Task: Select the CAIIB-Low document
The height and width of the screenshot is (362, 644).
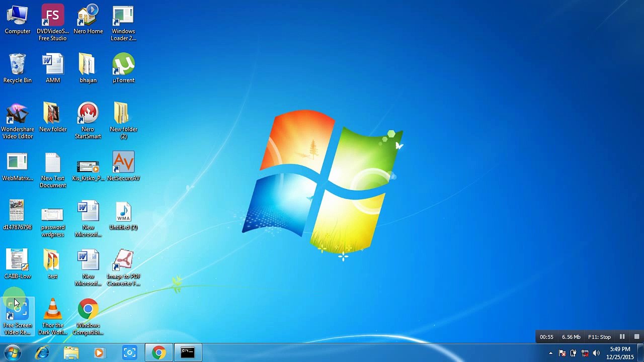Action: click(18, 264)
